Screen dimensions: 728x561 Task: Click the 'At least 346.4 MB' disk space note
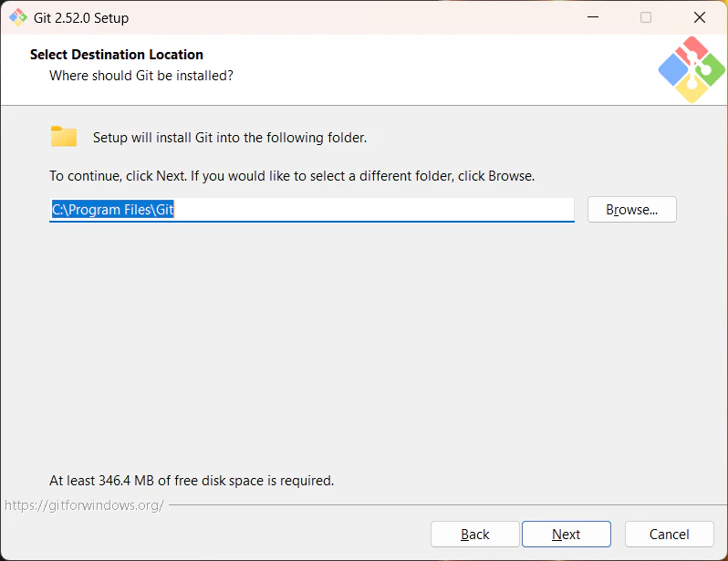(192, 480)
